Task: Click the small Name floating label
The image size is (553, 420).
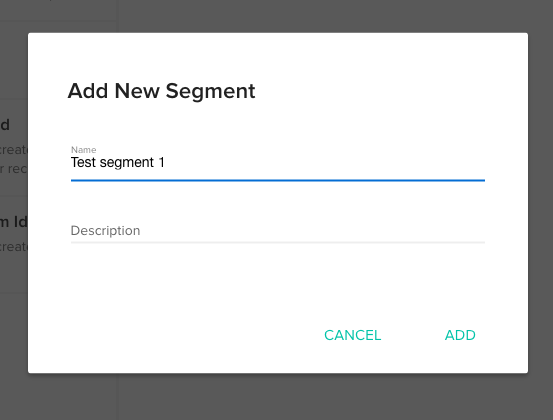Action: (x=84, y=150)
